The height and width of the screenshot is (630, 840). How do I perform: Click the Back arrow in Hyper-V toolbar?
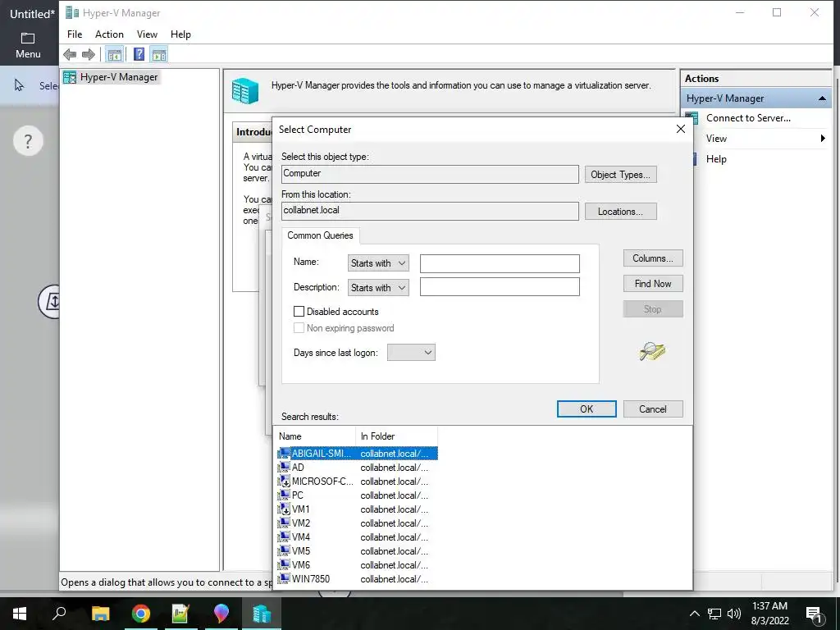pyautogui.click(x=70, y=54)
